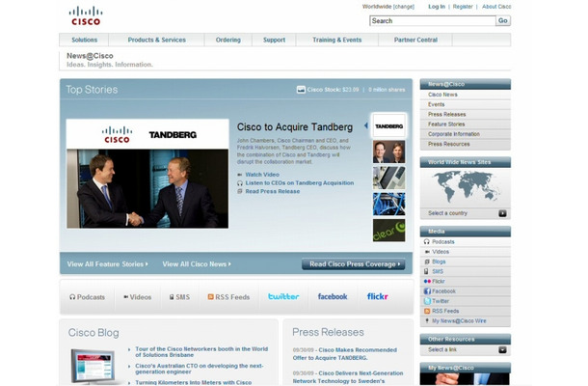Click the facebook logo in media bar
This screenshot has width=588, height=386.
[x=333, y=296]
